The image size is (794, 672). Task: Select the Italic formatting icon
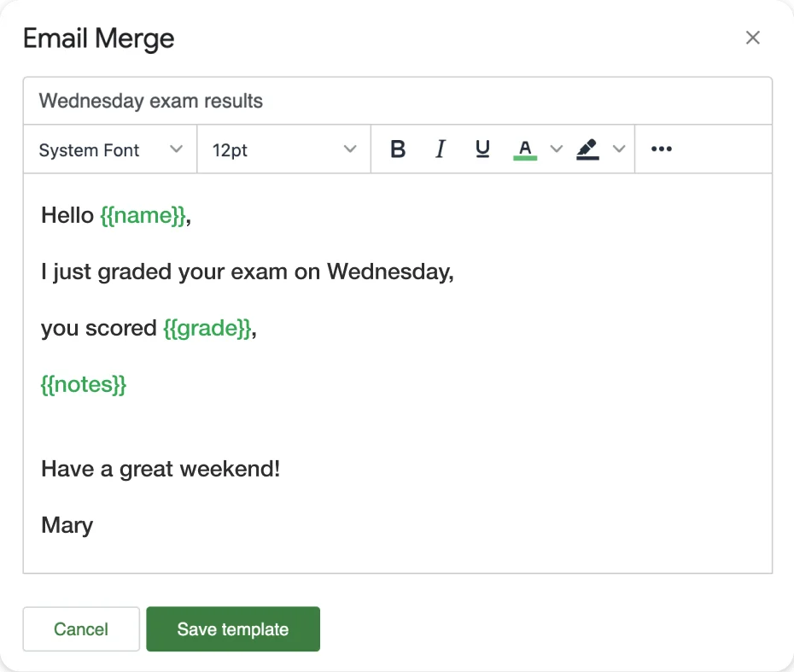440,149
